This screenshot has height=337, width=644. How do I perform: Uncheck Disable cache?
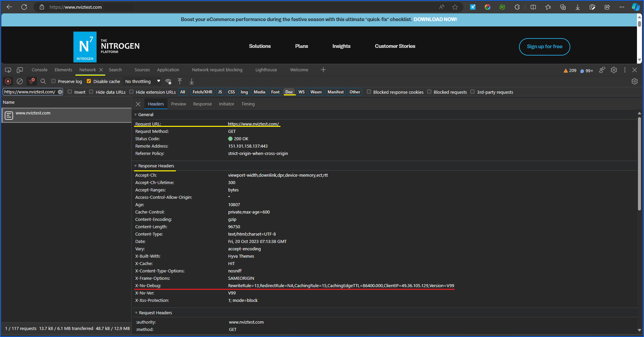[x=89, y=81]
